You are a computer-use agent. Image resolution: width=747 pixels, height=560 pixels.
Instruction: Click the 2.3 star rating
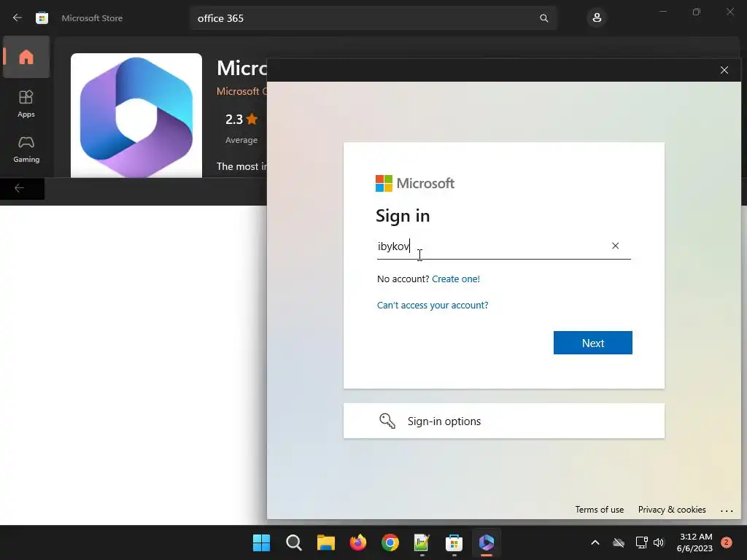[241, 119]
